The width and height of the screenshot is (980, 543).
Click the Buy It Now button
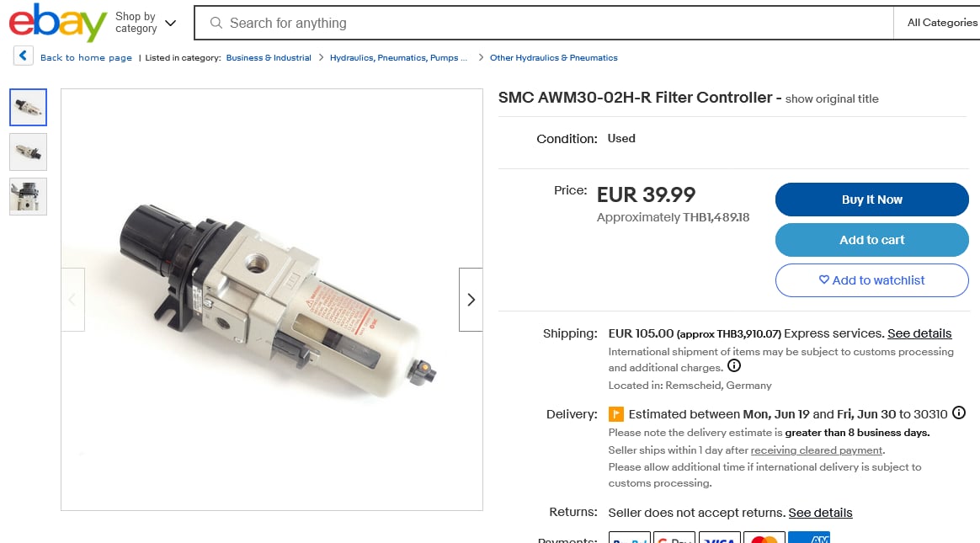[871, 200]
